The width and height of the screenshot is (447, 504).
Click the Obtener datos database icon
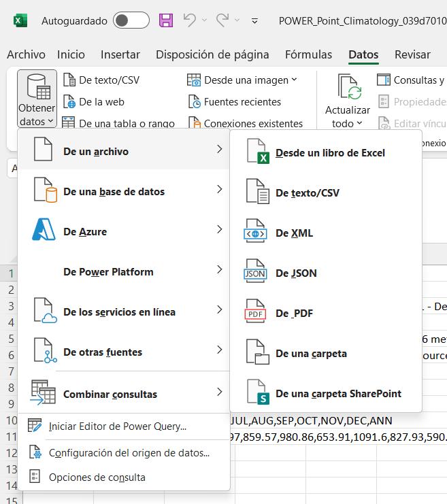[38, 86]
